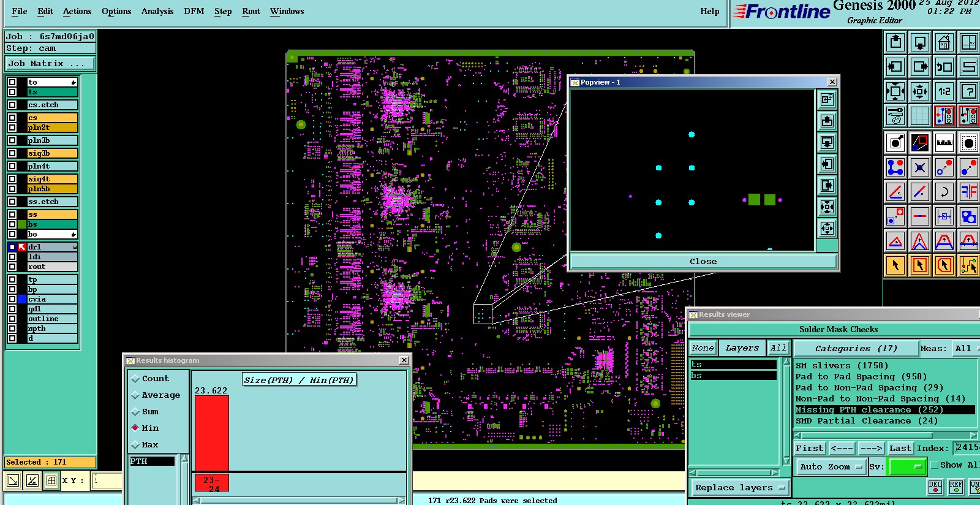
Task: Click the zoom-out arrows icon
Action: [920, 92]
